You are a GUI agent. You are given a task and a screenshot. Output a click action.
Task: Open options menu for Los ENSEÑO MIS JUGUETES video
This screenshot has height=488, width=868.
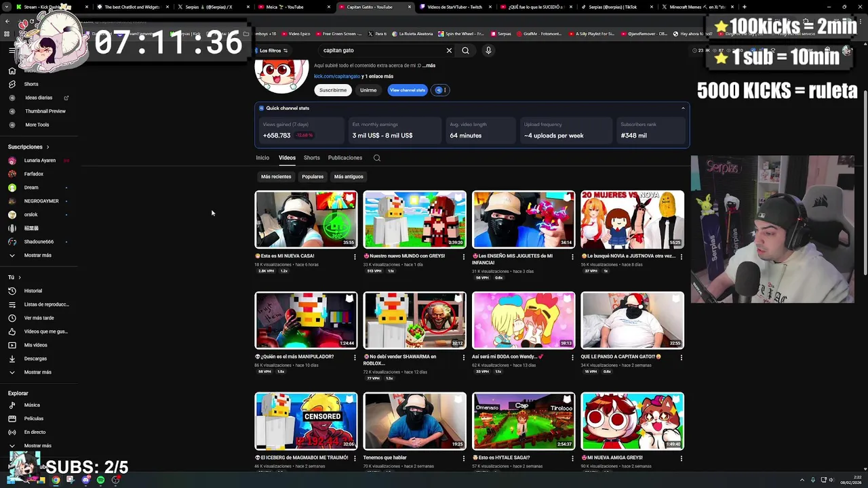(572, 257)
